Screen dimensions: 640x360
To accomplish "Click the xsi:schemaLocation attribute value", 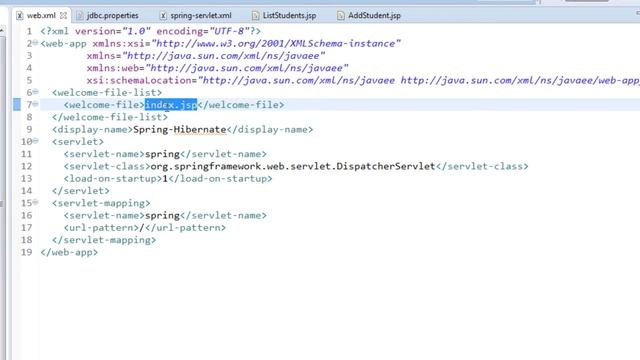I will pos(418,80).
